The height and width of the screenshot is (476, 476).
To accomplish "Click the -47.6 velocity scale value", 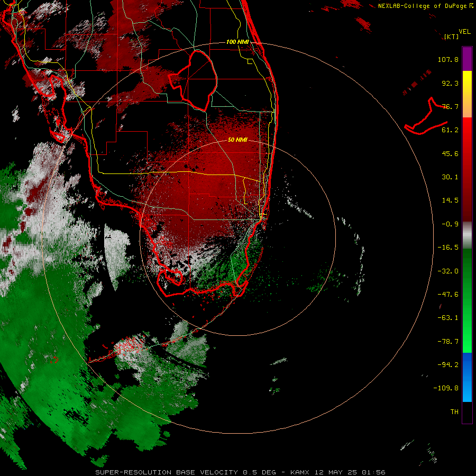I will 448,295.
